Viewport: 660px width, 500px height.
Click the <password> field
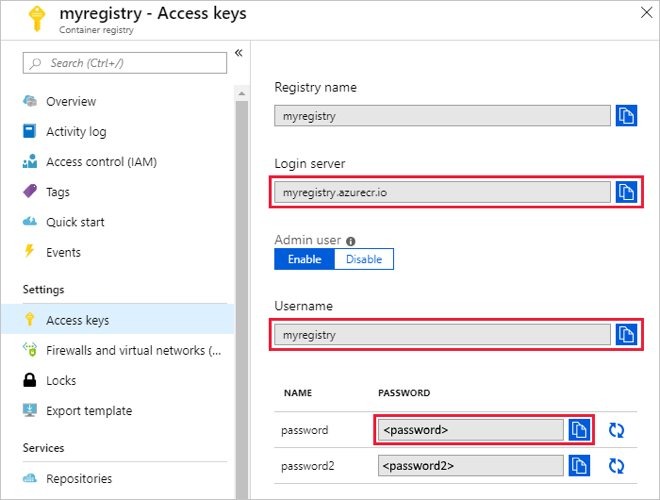point(471,430)
